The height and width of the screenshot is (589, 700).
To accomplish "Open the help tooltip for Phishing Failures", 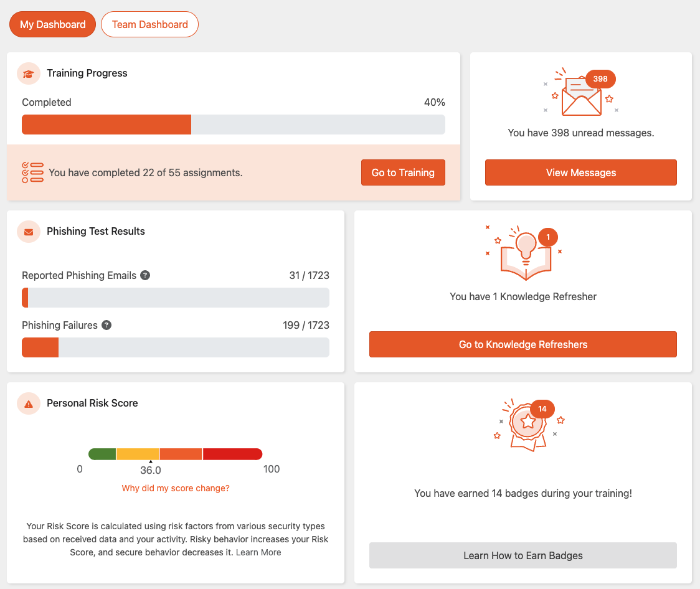I will [106, 324].
